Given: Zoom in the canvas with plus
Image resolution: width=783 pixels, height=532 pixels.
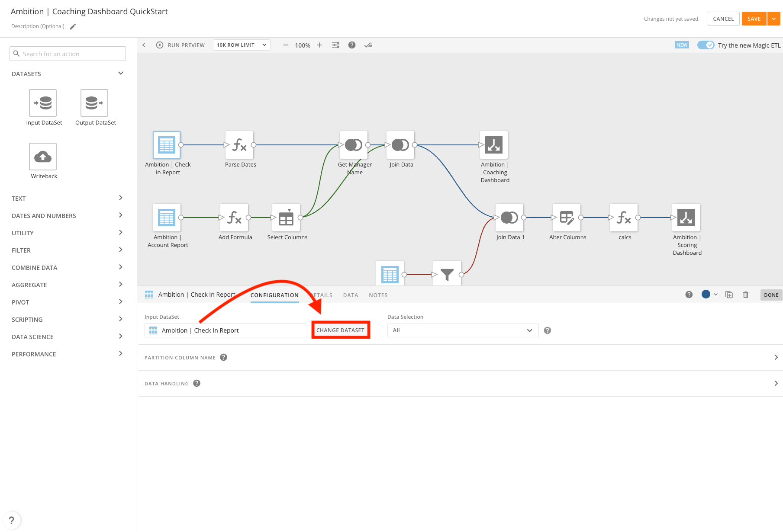Looking at the screenshot, I should pyautogui.click(x=319, y=45).
